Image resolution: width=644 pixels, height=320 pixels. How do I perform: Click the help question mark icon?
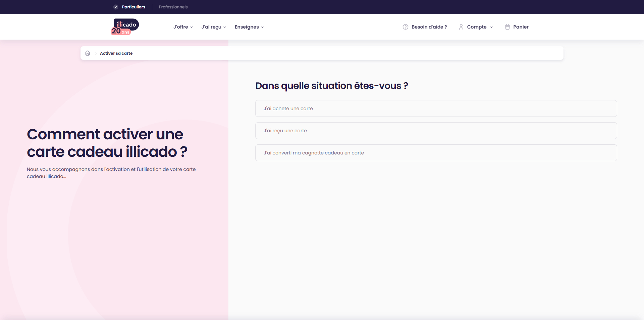pyautogui.click(x=405, y=27)
